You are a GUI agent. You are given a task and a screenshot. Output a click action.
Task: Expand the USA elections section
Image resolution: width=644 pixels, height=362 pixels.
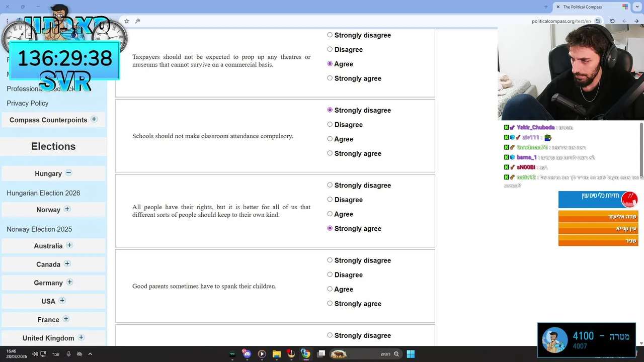click(62, 301)
